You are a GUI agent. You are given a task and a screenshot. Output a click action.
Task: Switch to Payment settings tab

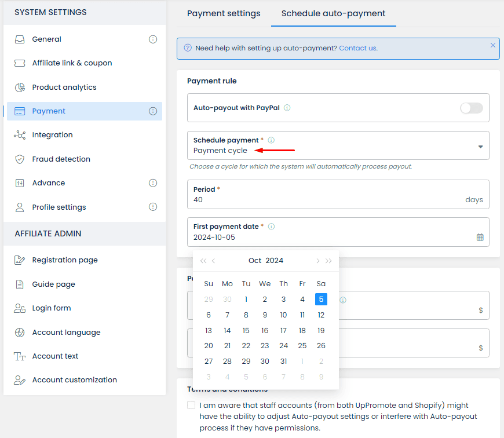pyautogui.click(x=224, y=13)
